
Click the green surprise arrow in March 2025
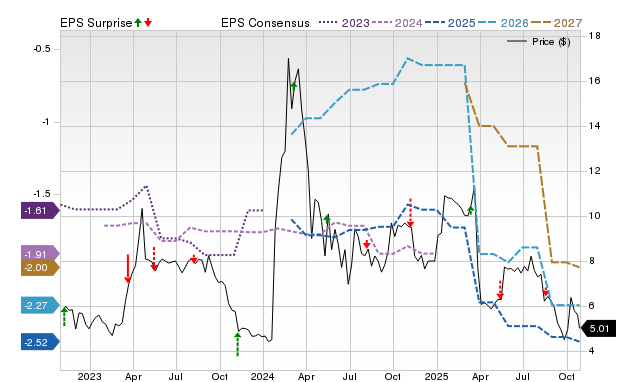click(x=470, y=210)
